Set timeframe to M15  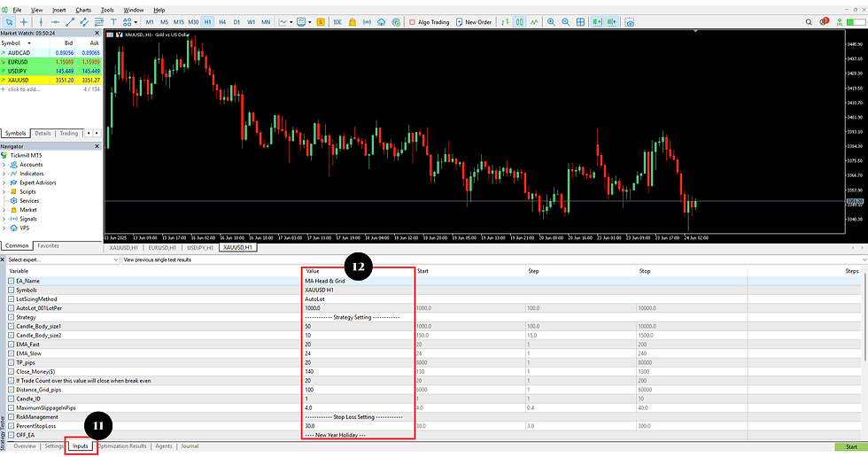[178, 22]
